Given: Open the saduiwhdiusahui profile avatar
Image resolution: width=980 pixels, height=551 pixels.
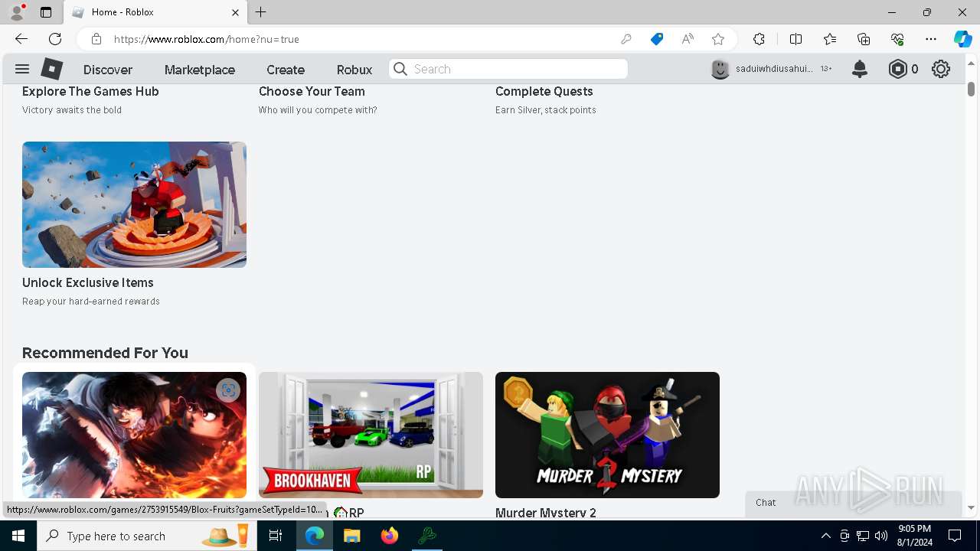Looking at the screenshot, I should (720, 69).
